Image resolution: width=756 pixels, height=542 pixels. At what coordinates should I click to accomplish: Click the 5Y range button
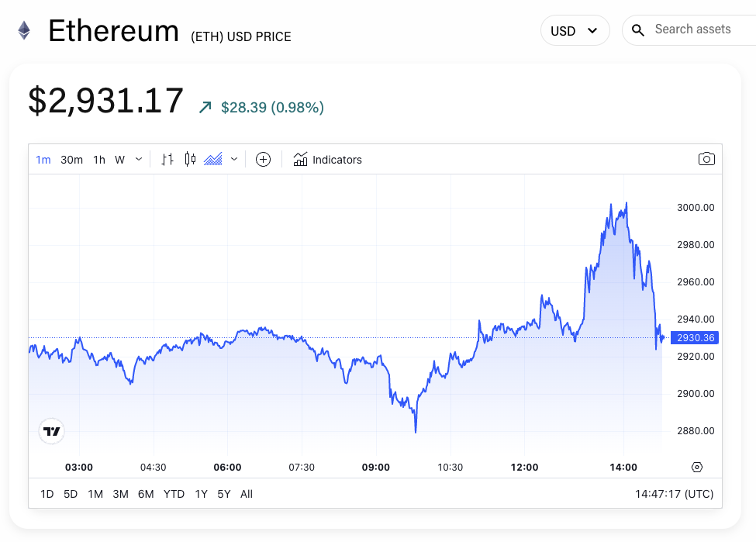224,493
